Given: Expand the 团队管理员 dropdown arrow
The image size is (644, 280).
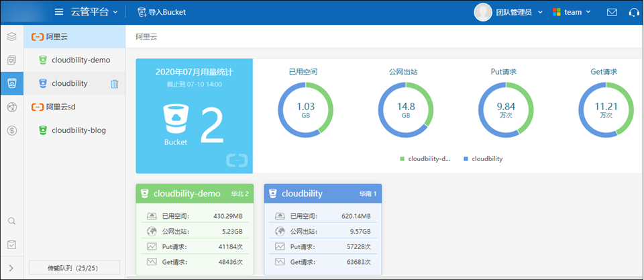Looking at the screenshot, I should (540, 12).
